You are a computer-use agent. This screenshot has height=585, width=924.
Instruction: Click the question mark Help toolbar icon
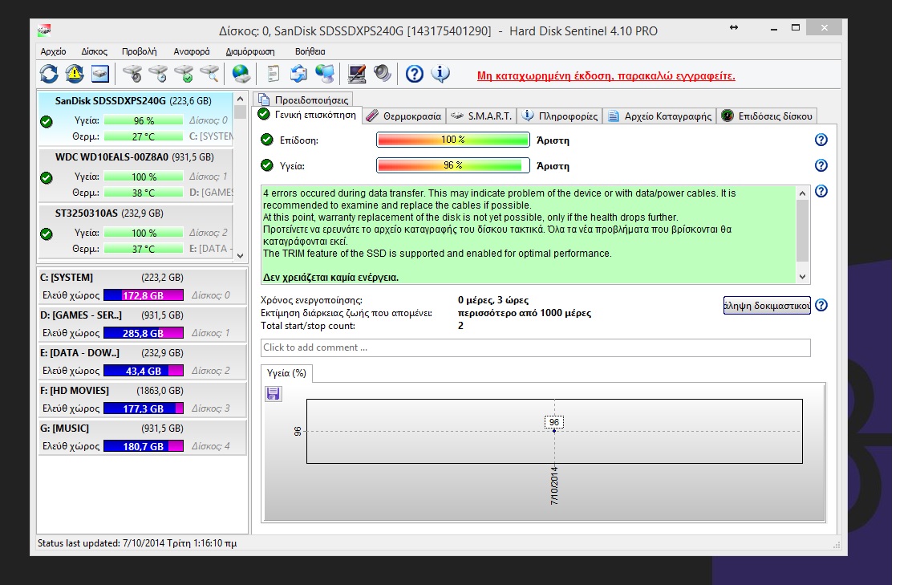click(414, 74)
